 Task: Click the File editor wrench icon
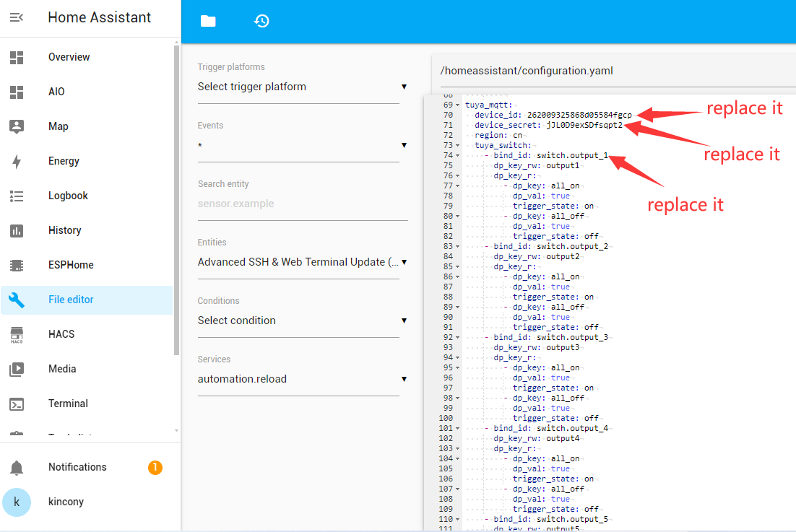click(x=17, y=300)
